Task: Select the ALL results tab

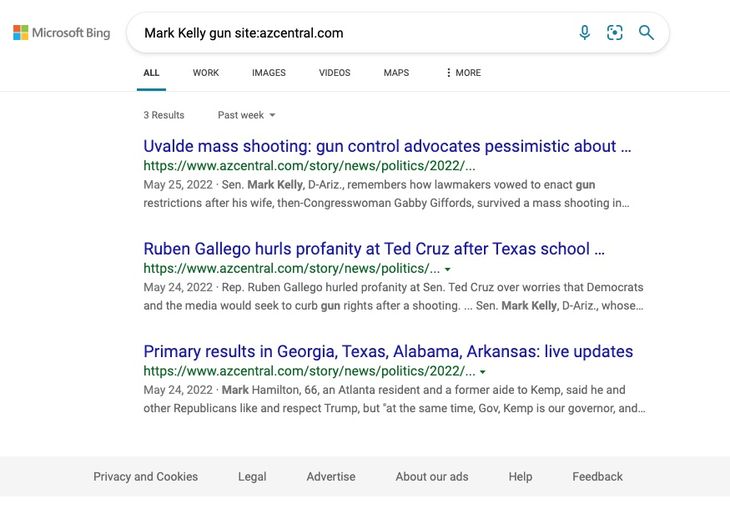Action: click(x=151, y=73)
